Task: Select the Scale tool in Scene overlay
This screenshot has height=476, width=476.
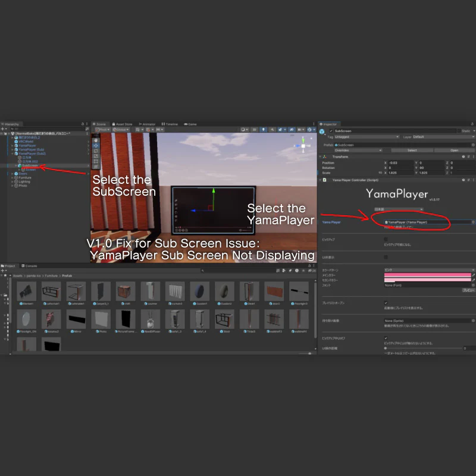Action: pos(96,156)
